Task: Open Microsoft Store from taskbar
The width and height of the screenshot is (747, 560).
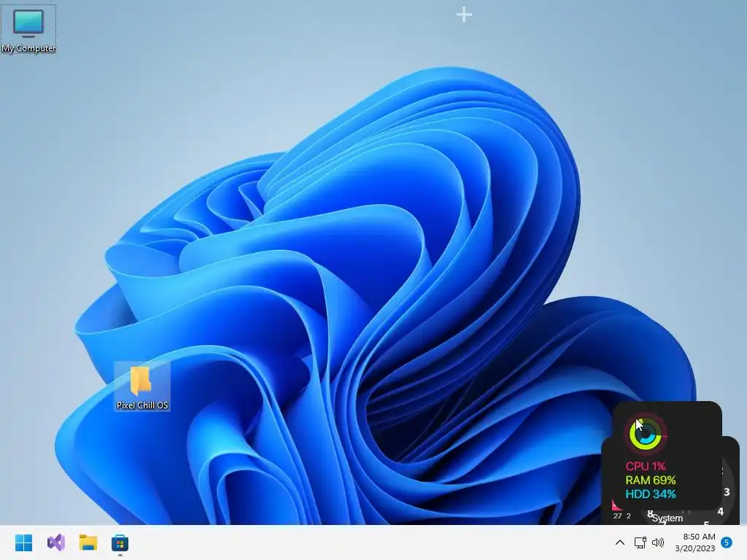Action: 120,542
